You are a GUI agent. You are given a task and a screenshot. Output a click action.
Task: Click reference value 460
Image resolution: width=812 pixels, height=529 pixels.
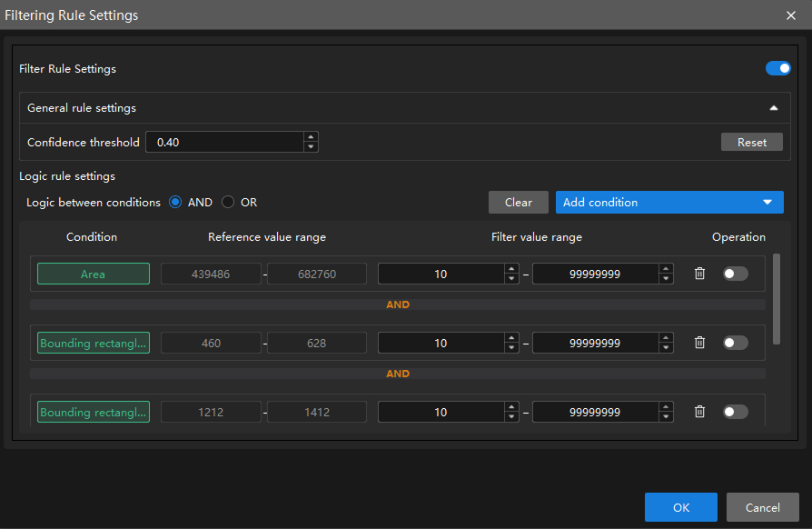(211, 343)
